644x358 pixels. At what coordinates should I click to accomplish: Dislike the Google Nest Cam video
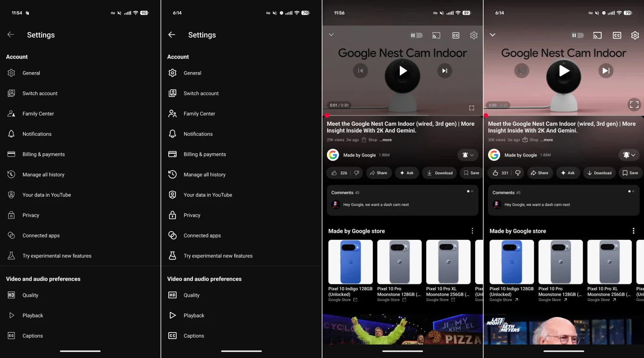(x=357, y=173)
